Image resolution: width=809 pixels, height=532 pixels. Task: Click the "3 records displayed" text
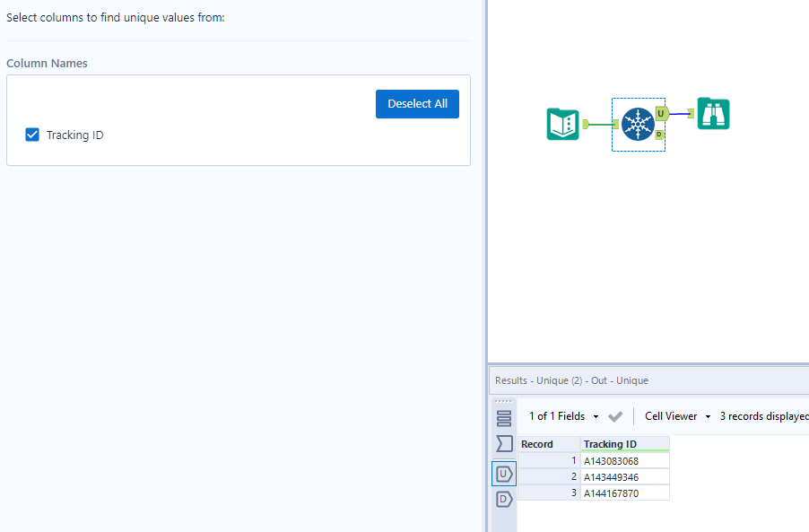click(x=761, y=416)
